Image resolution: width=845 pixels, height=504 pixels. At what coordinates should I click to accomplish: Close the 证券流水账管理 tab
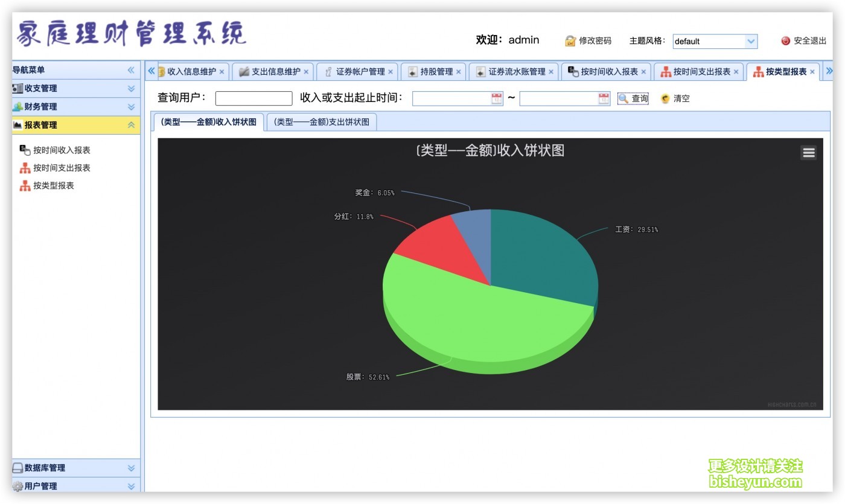551,72
